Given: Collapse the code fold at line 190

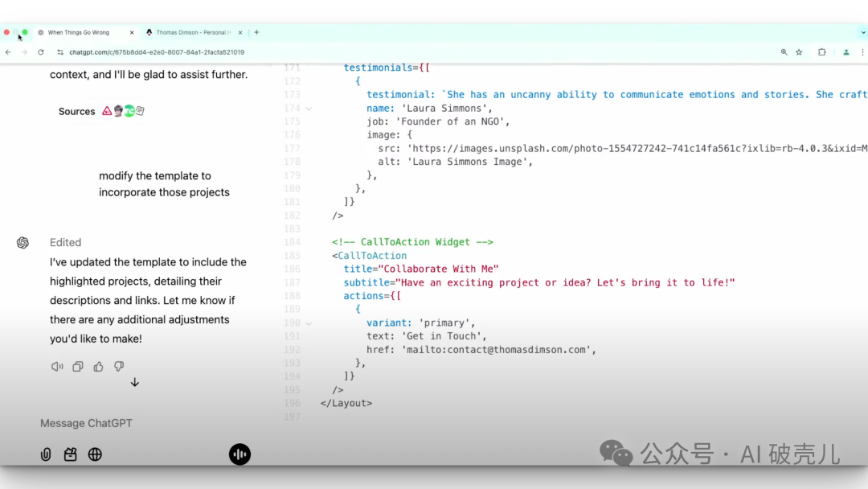Looking at the screenshot, I should click(x=309, y=323).
